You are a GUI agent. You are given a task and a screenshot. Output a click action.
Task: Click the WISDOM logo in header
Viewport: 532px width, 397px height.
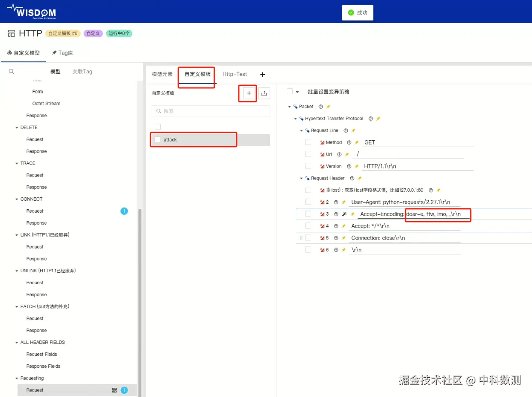32,11
